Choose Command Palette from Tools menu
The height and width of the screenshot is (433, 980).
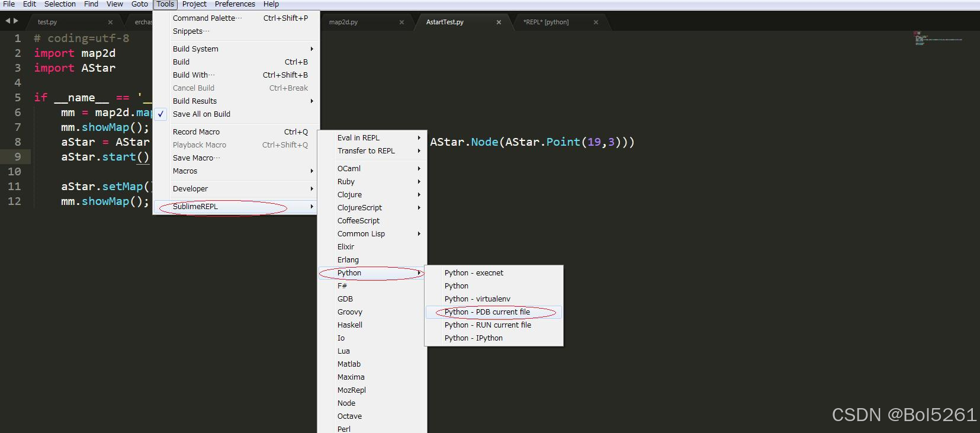236,18
